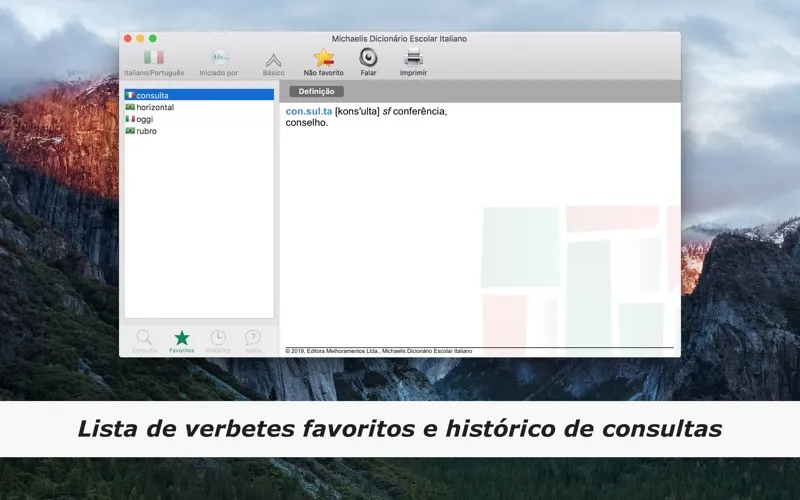Switch to the Favoritos tab
The width and height of the screenshot is (800, 500).
181,338
